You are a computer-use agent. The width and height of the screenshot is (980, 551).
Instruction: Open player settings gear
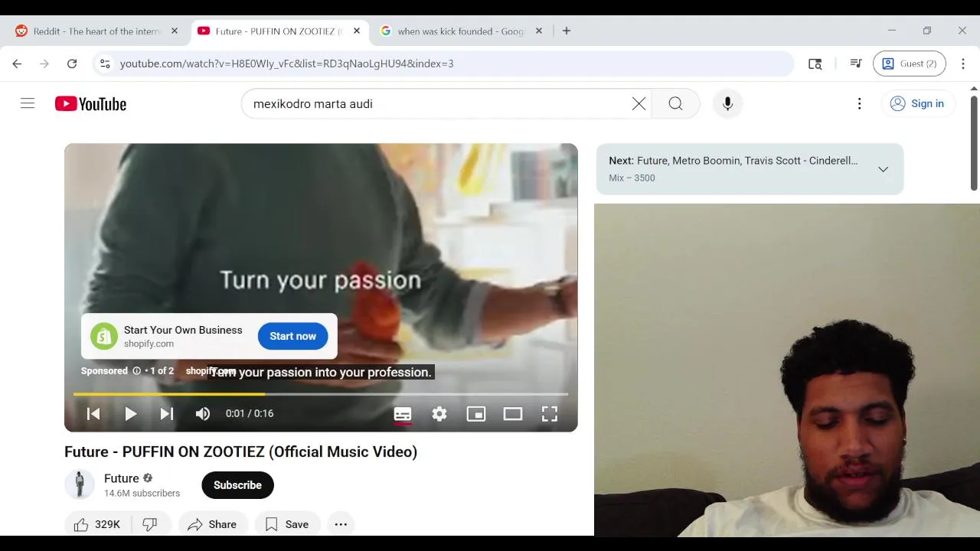[x=439, y=414]
